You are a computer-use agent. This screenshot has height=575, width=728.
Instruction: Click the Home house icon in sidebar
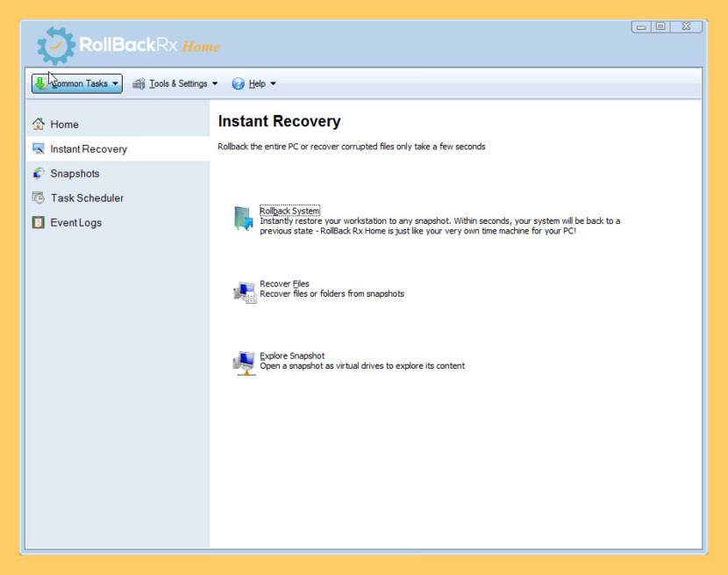(39, 124)
